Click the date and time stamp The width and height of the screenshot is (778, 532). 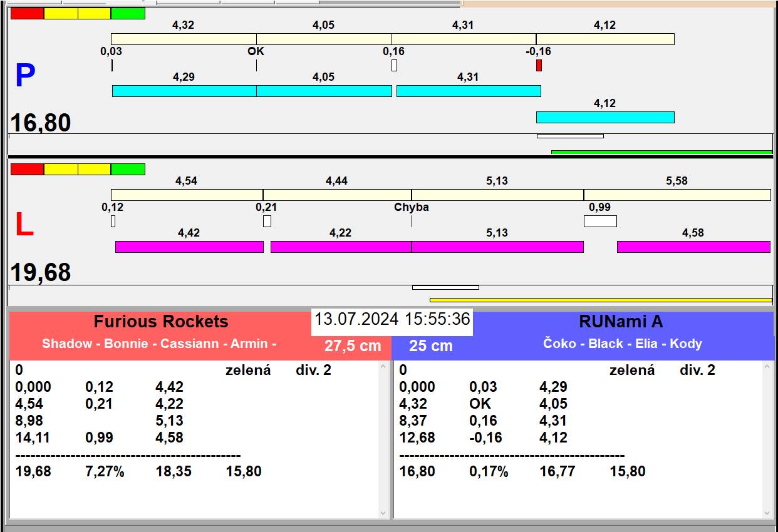(392, 319)
